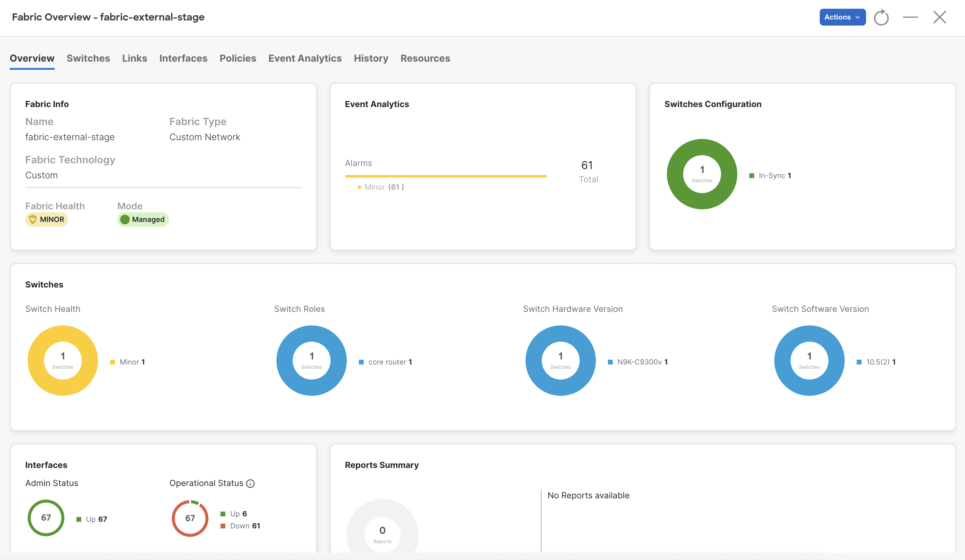
Task: Click the 10.5(2) legend swatch
Action: [859, 362]
